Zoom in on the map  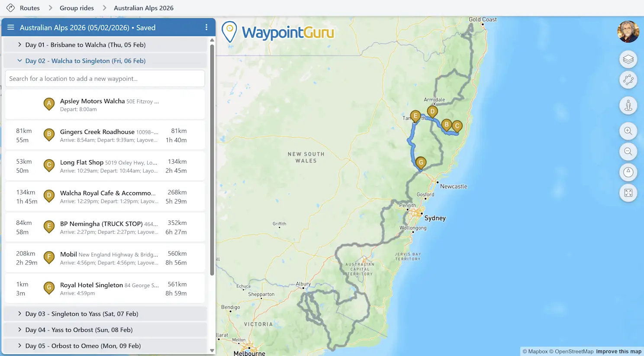[x=628, y=131]
